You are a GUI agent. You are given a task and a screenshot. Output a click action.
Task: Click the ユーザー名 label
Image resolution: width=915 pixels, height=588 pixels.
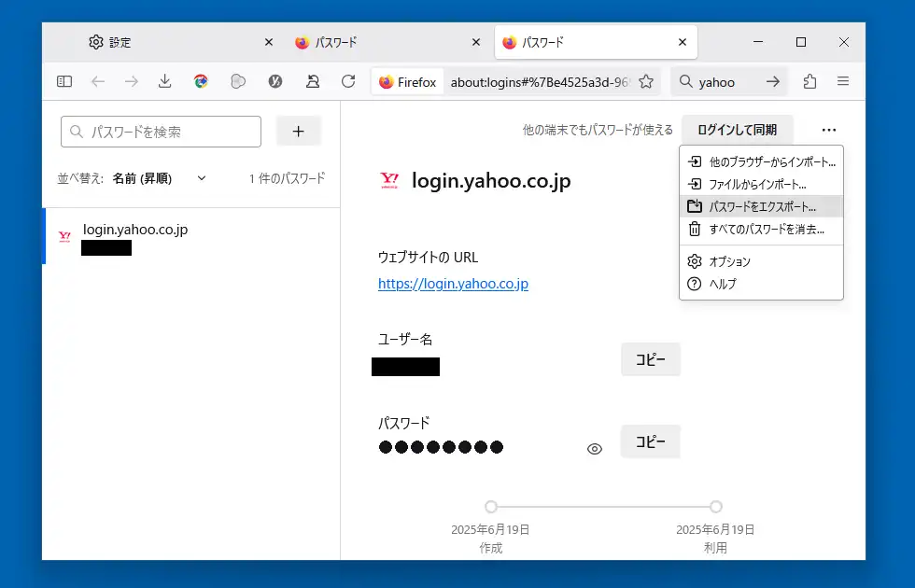pyautogui.click(x=405, y=339)
